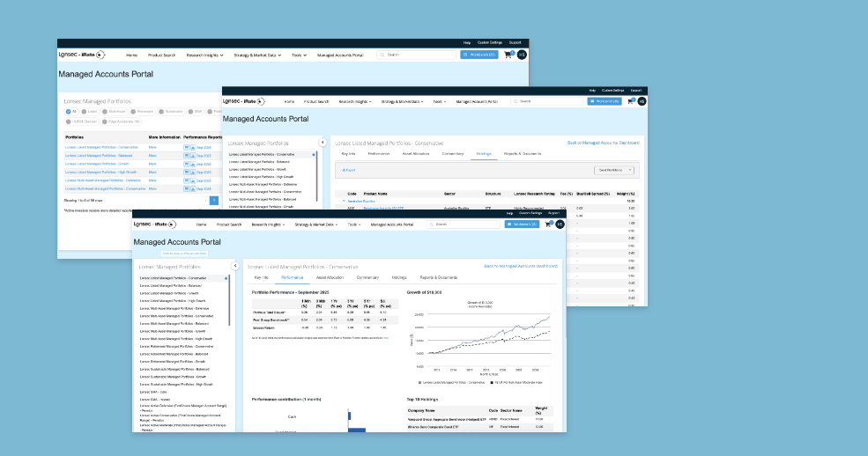Click More link for Listed Balanced row
The height and width of the screenshot is (456, 868).
152,156
